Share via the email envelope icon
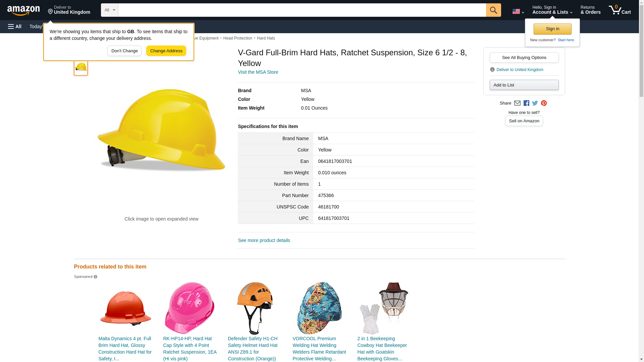The image size is (644, 362). point(517,103)
